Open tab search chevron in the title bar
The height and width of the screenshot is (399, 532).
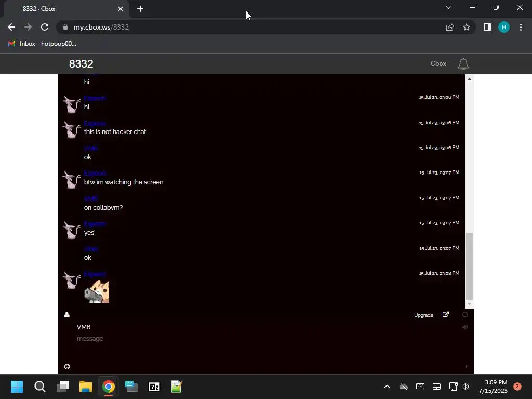point(448,7)
